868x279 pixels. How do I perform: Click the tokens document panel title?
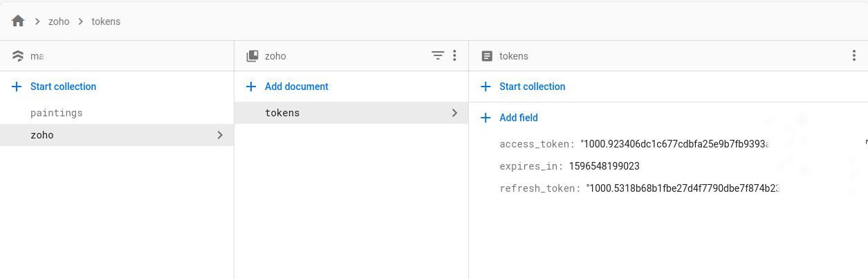point(513,56)
